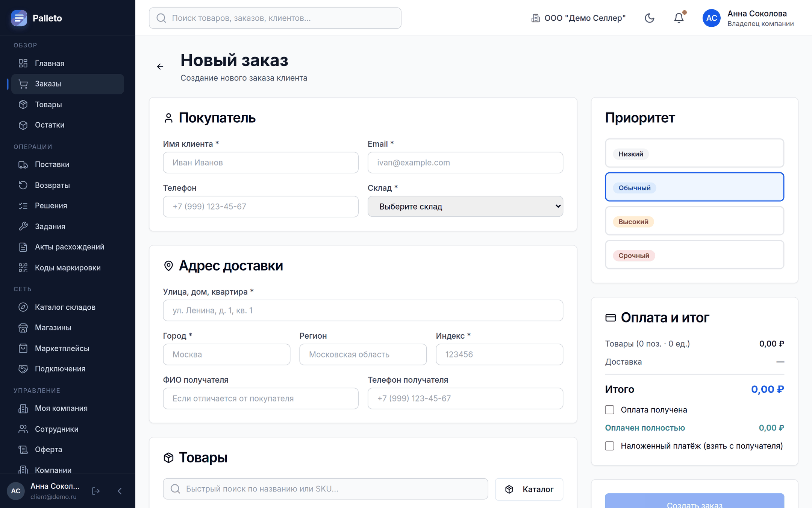Click the Товары box icon in the sidebar
The image size is (812, 508).
(x=23, y=104)
